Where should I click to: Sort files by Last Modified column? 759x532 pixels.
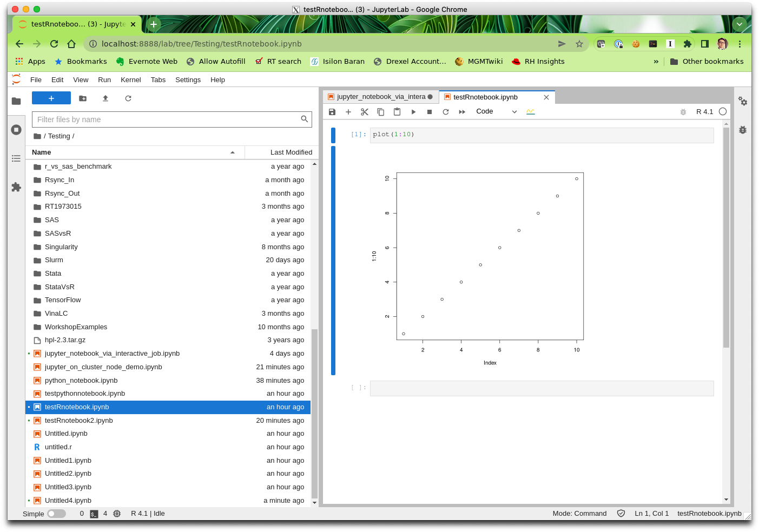tap(281, 152)
